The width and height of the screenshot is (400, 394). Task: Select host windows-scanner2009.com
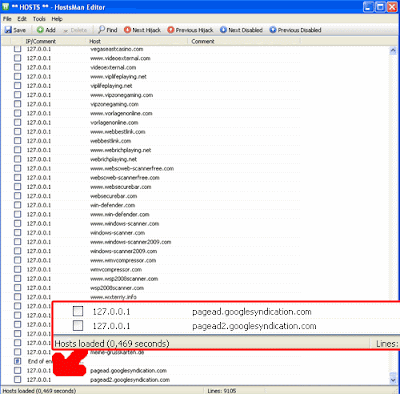(x=124, y=251)
